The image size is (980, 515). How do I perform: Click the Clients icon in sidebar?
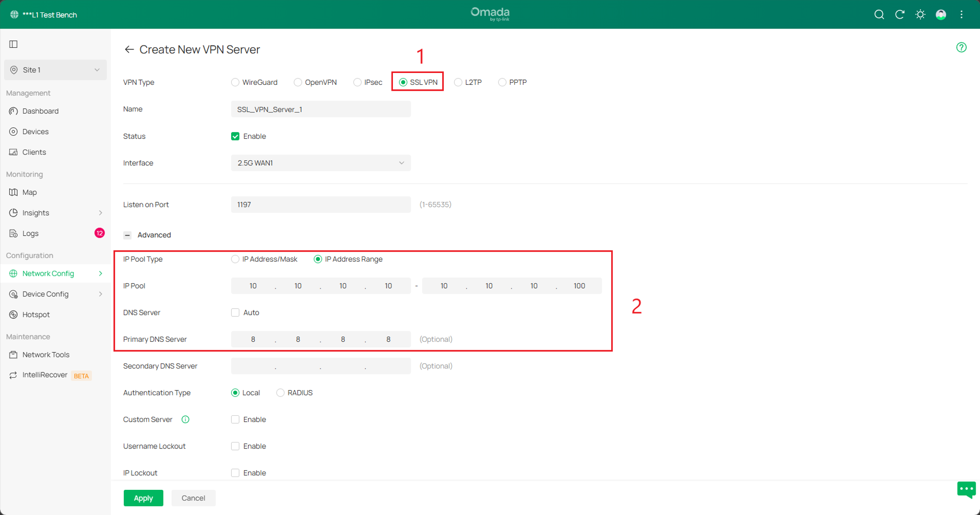tap(14, 152)
